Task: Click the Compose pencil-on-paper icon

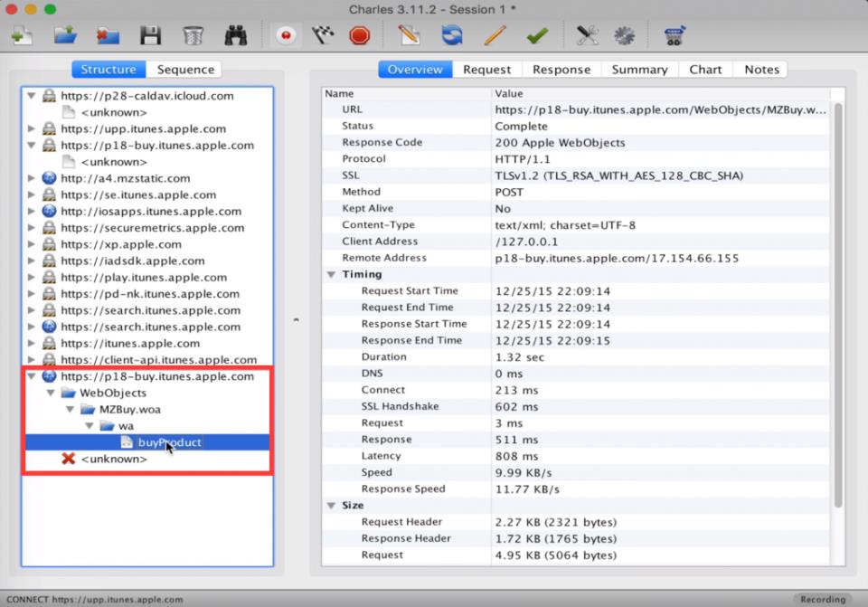Action: click(x=409, y=36)
